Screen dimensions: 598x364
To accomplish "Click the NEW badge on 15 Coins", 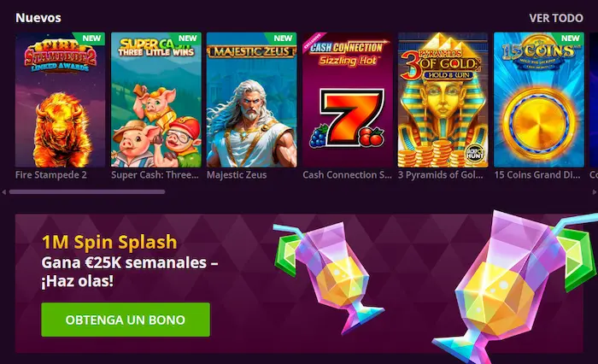I will (570, 38).
